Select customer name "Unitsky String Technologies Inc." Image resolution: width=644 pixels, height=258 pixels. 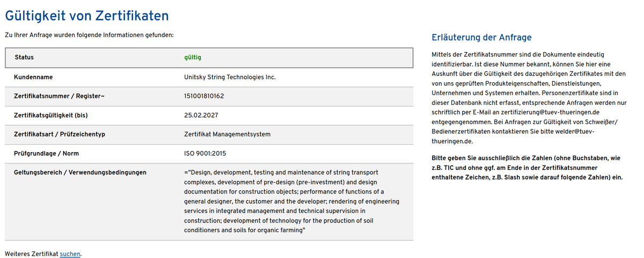(x=230, y=77)
